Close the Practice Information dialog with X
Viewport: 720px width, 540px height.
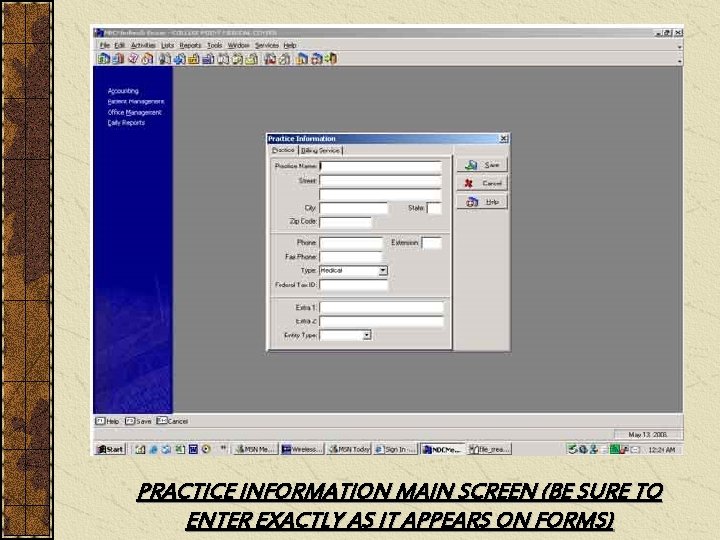click(503, 138)
